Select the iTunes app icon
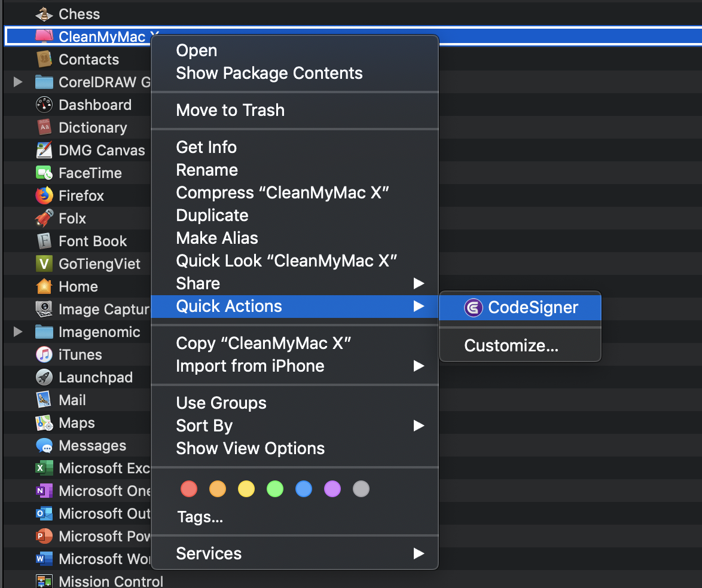702x588 pixels. [x=44, y=354]
